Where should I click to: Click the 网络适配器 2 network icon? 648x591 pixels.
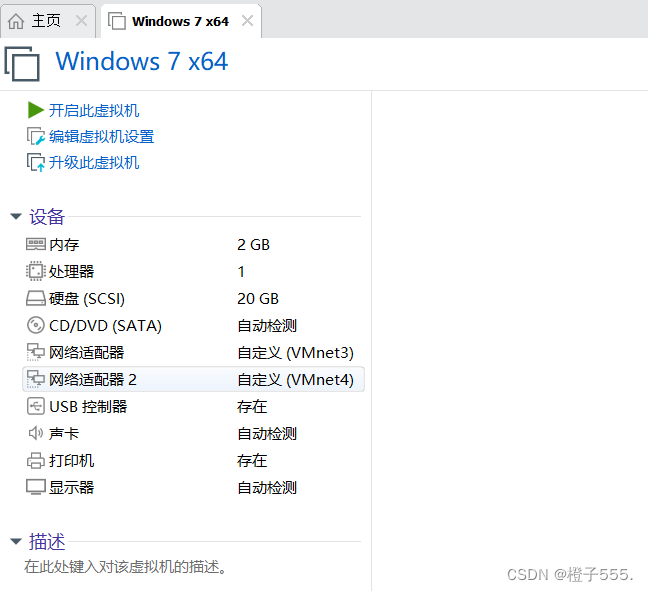click(x=36, y=379)
